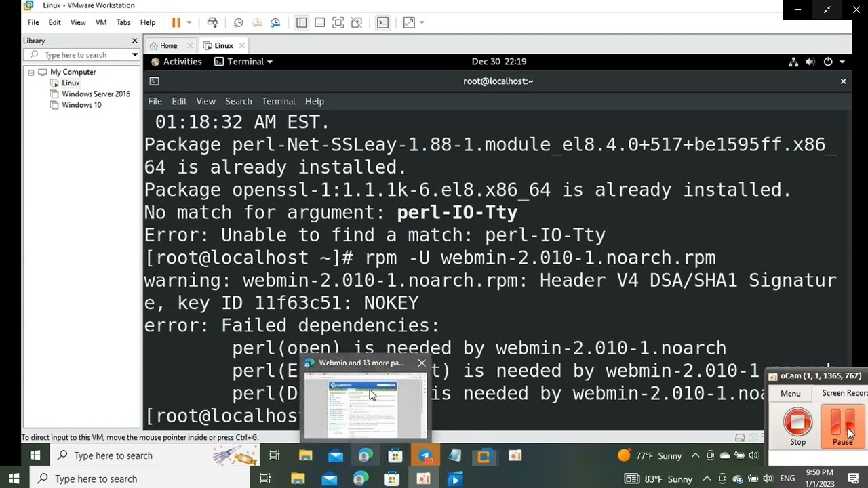This screenshot has height=488, width=868.
Task: Click ENG language indicator
Action: tap(787, 479)
